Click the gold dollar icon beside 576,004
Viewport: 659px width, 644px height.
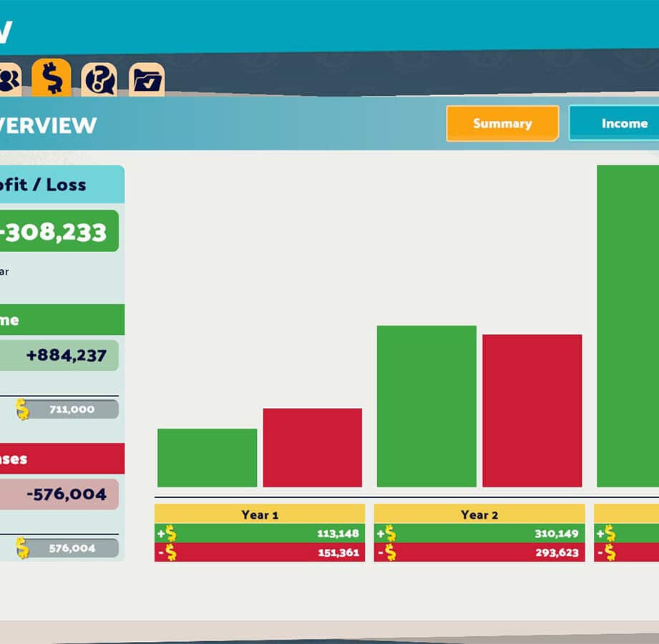[23, 548]
